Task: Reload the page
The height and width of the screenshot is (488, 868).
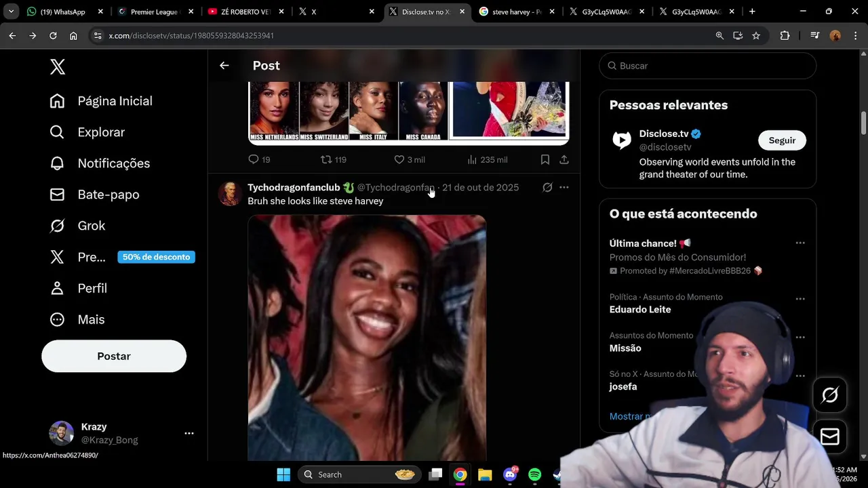Action: (x=53, y=35)
